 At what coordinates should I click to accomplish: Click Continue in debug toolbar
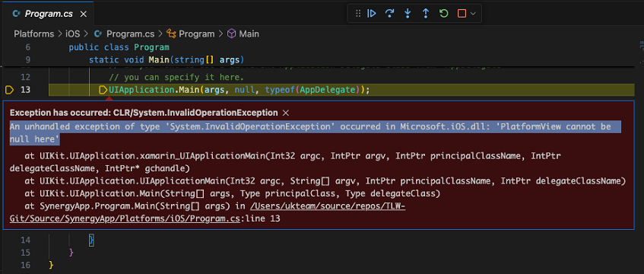371,14
